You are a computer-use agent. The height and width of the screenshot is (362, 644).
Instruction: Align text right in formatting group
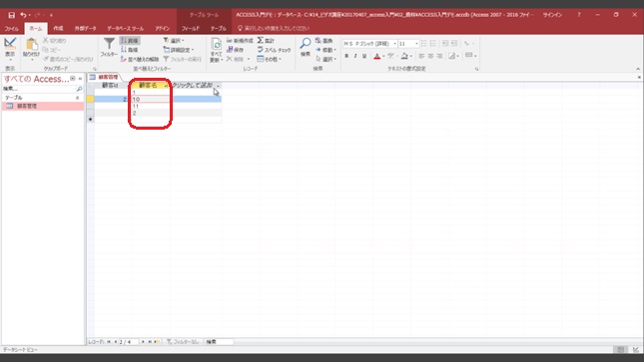tap(439, 56)
